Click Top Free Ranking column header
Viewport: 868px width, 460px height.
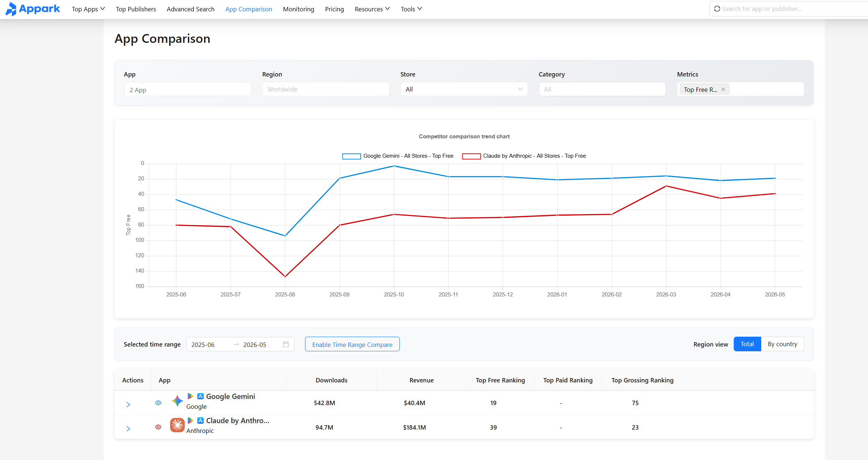(x=500, y=380)
